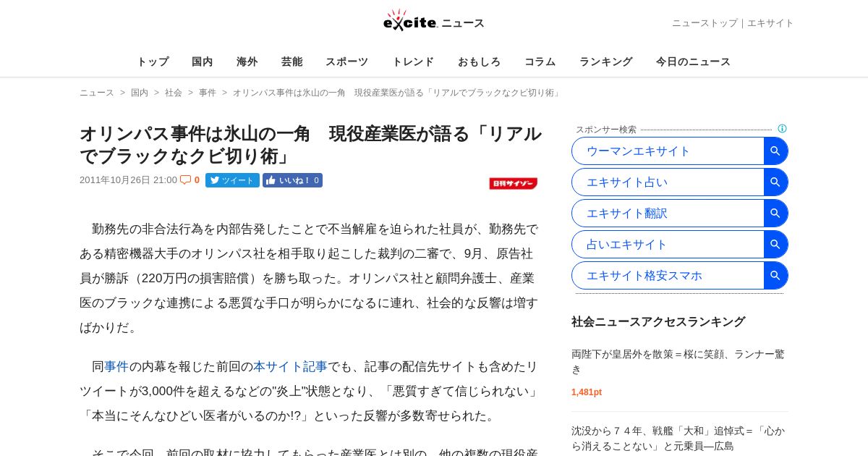
Task: Click search icon beside 占いエキサイト
Action: point(775,245)
